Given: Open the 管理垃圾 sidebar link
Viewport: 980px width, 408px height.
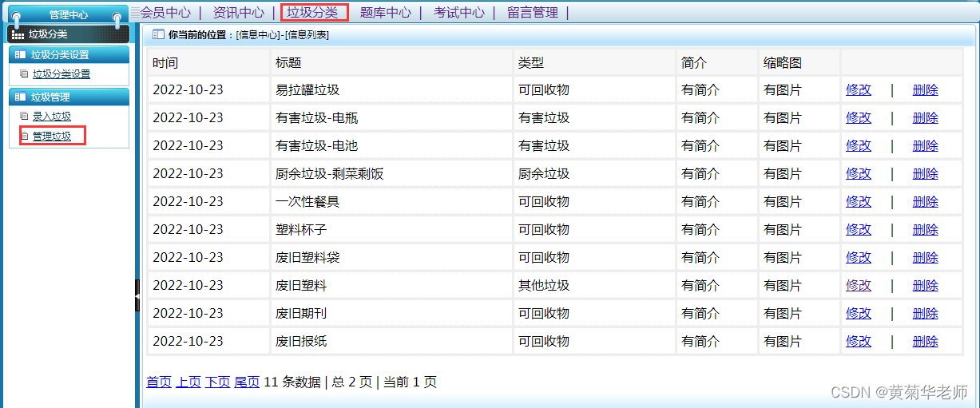Looking at the screenshot, I should pos(52,137).
